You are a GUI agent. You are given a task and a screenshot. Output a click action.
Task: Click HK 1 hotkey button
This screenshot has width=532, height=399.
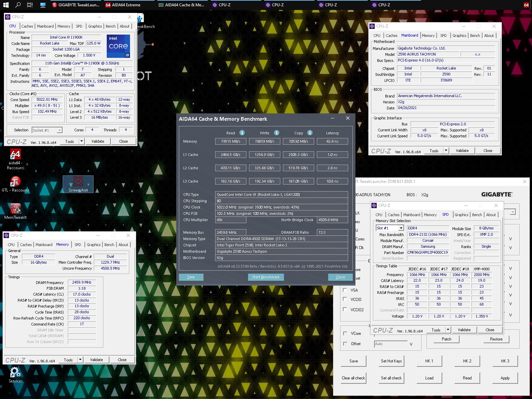pos(429,361)
